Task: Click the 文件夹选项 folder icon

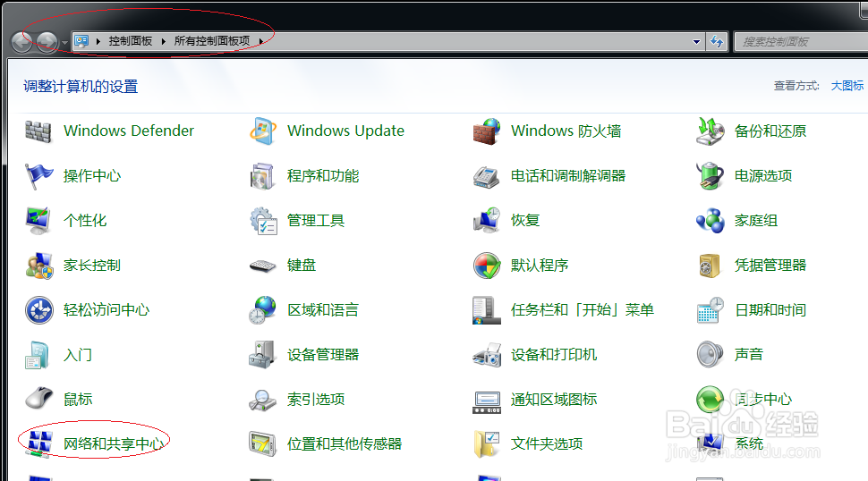Action: click(487, 444)
